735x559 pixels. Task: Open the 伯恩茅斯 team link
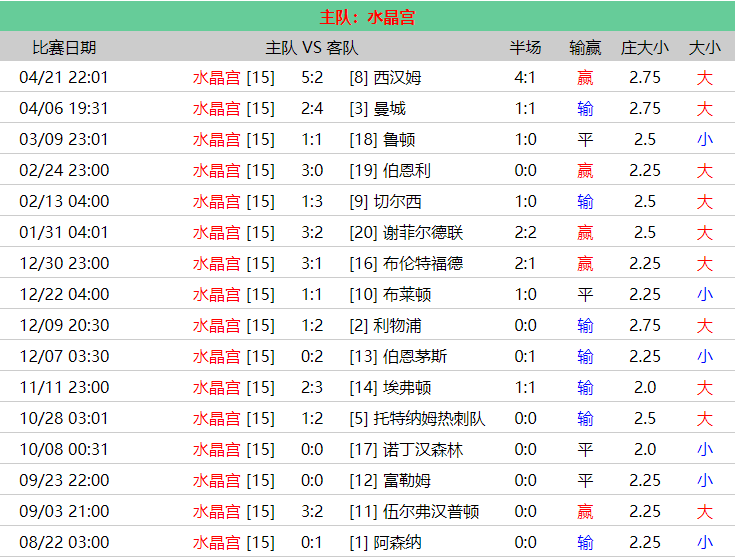coord(415,356)
